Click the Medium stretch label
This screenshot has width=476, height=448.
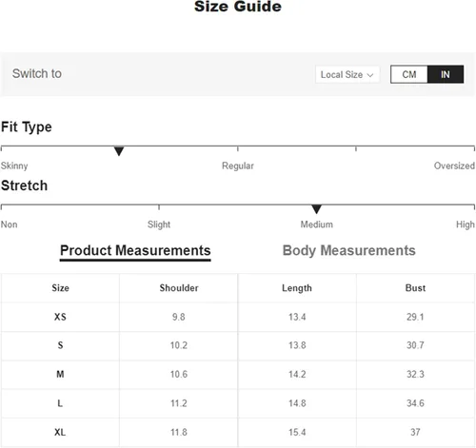coord(317,224)
